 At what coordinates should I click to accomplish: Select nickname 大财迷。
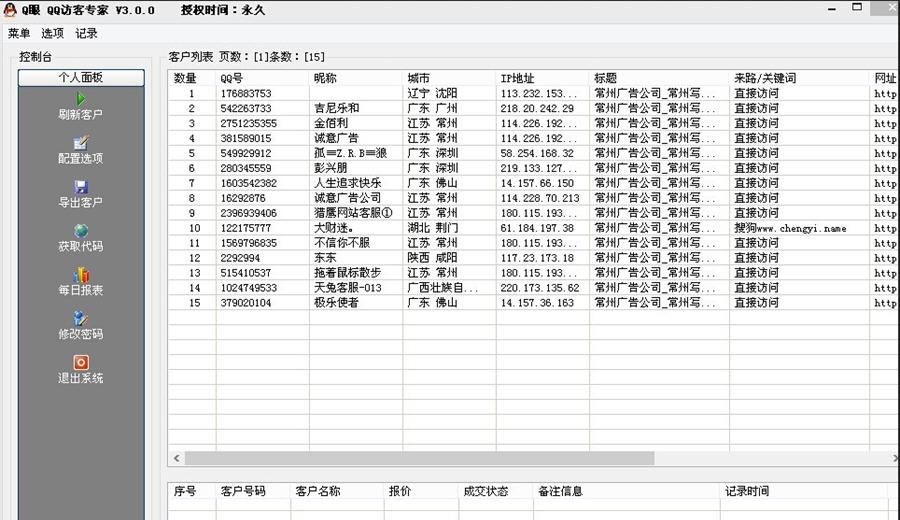(333, 228)
